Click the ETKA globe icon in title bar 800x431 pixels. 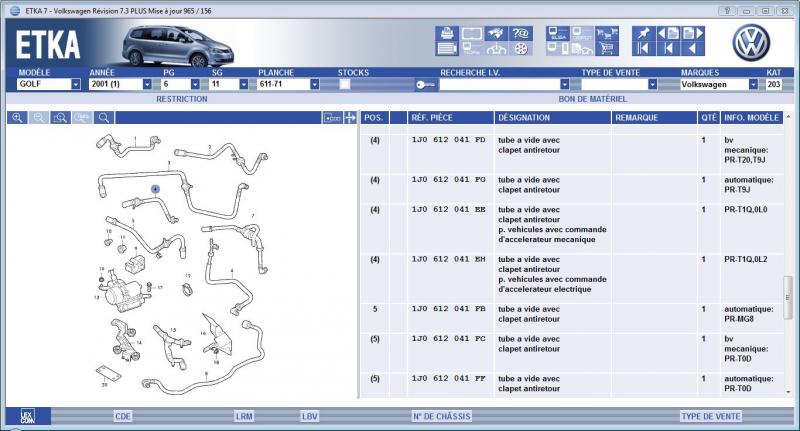15,11
